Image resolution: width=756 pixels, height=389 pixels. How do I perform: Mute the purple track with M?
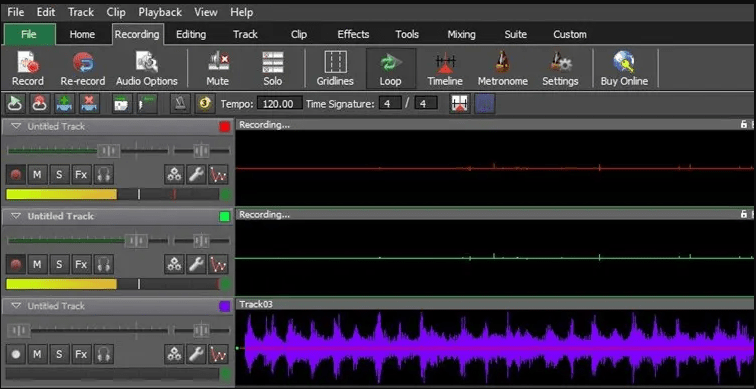click(37, 354)
